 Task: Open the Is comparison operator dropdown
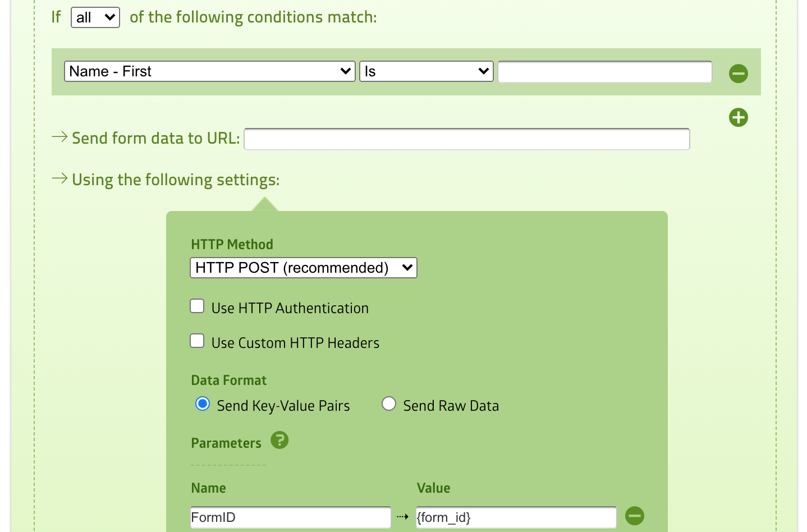[x=427, y=71]
